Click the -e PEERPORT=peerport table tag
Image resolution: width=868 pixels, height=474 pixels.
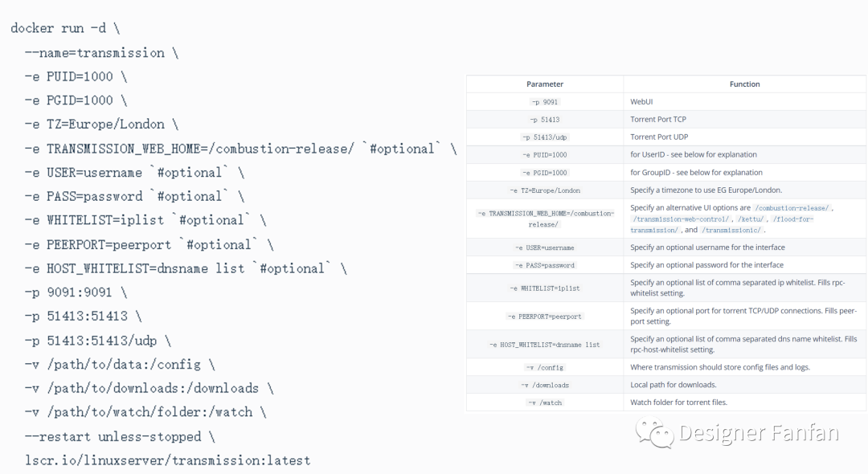tap(545, 317)
